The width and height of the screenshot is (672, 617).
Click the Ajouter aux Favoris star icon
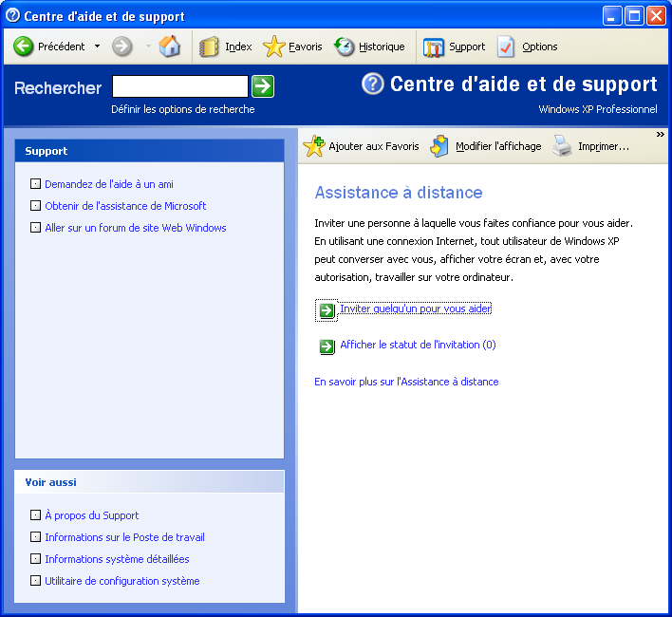314,146
